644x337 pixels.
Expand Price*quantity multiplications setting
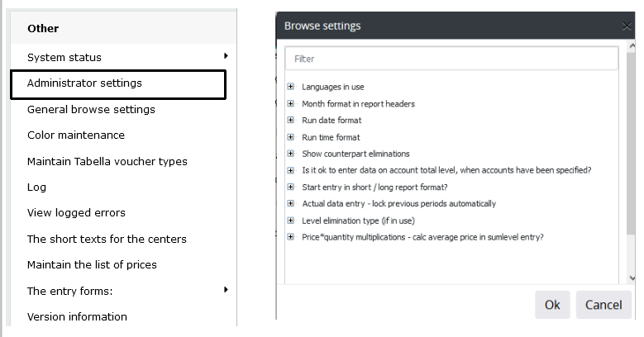pyautogui.click(x=291, y=237)
